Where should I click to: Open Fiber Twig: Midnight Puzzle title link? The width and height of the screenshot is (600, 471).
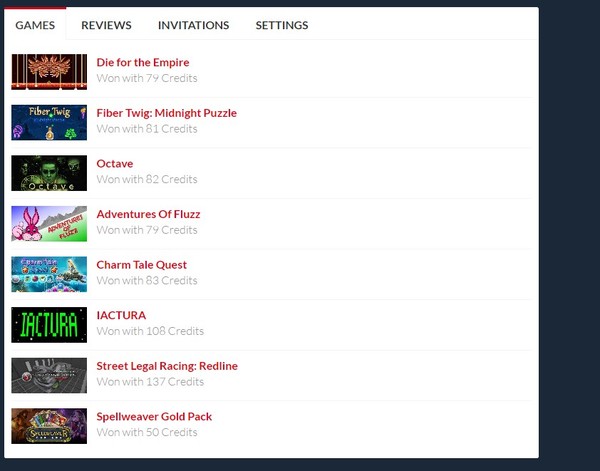coord(166,113)
